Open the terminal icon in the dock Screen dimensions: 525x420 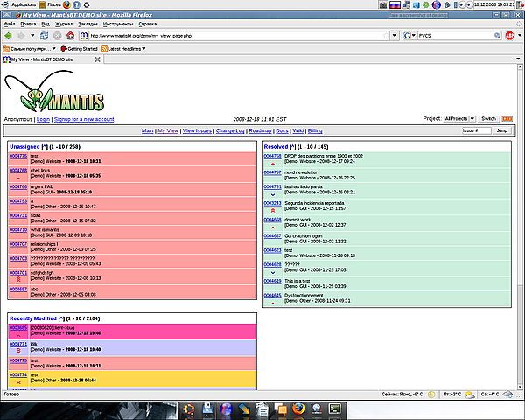(x=335, y=409)
